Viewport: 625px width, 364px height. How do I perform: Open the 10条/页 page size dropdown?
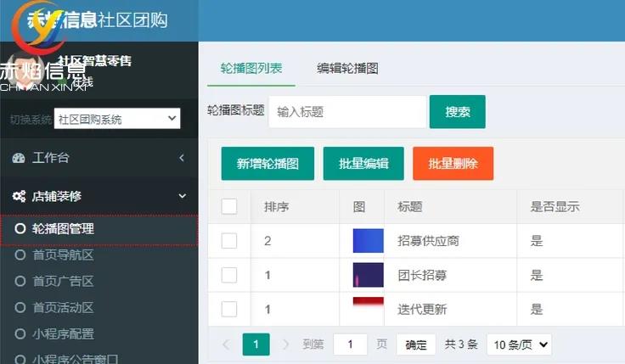pyautogui.click(x=519, y=344)
